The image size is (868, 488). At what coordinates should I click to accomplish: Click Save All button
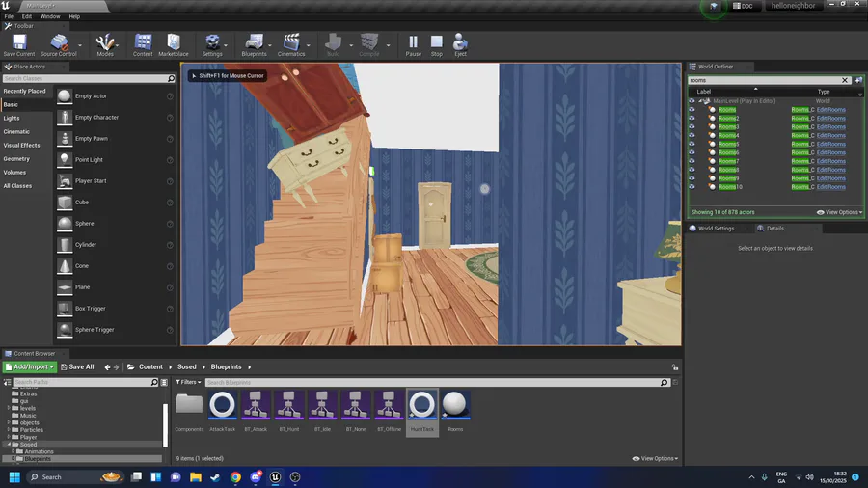(x=77, y=366)
